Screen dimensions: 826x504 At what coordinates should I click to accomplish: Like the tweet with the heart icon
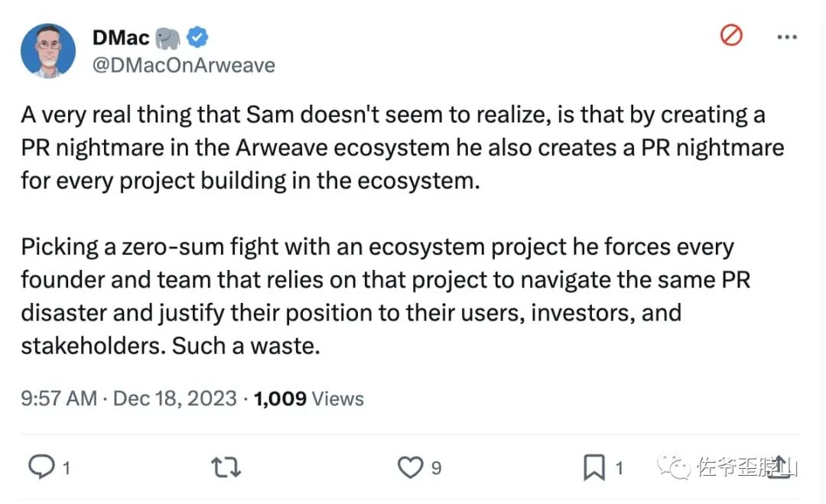pyautogui.click(x=411, y=467)
